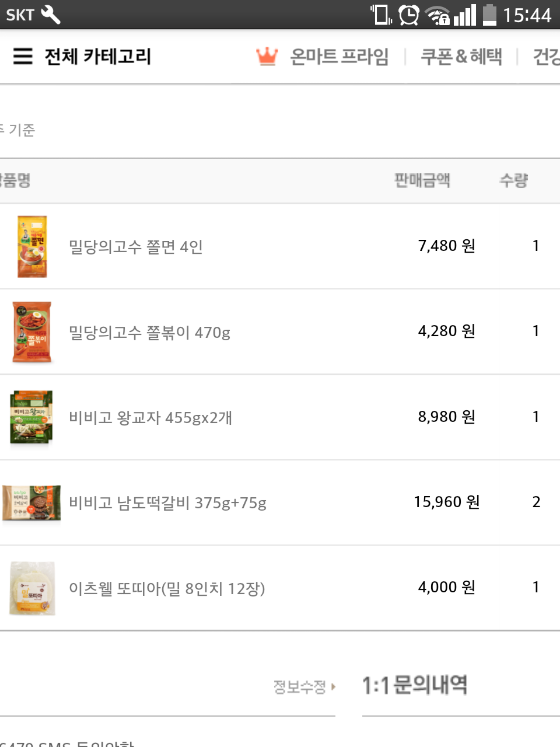Tap the alarm clock status icon
Viewport: 560px width, 747px height.
pyautogui.click(x=409, y=15)
